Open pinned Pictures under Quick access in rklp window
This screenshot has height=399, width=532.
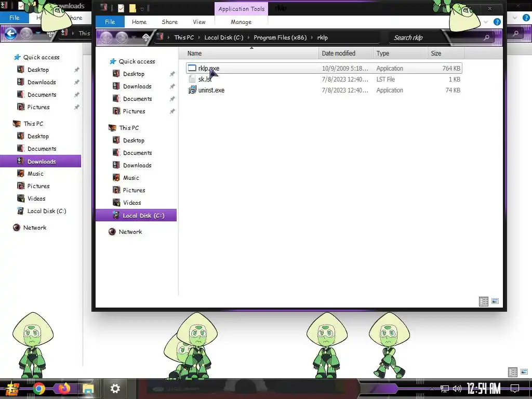(x=134, y=111)
